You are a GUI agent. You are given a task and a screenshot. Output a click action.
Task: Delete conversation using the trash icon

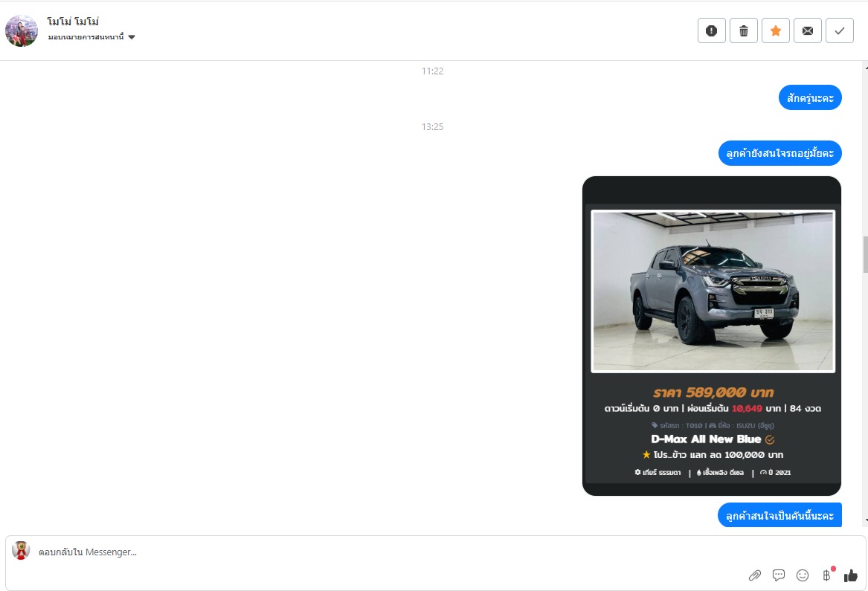(744, 30)
